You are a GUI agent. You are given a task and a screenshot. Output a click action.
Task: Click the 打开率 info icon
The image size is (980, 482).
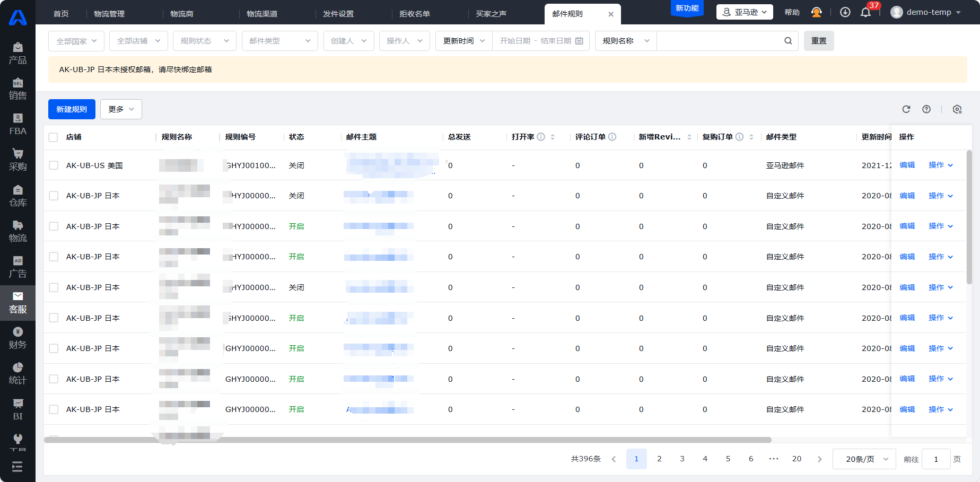click(541, 137)
